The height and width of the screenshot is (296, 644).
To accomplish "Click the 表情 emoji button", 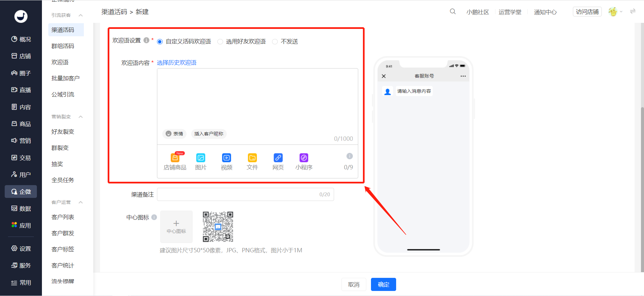I will coord(174,134).
